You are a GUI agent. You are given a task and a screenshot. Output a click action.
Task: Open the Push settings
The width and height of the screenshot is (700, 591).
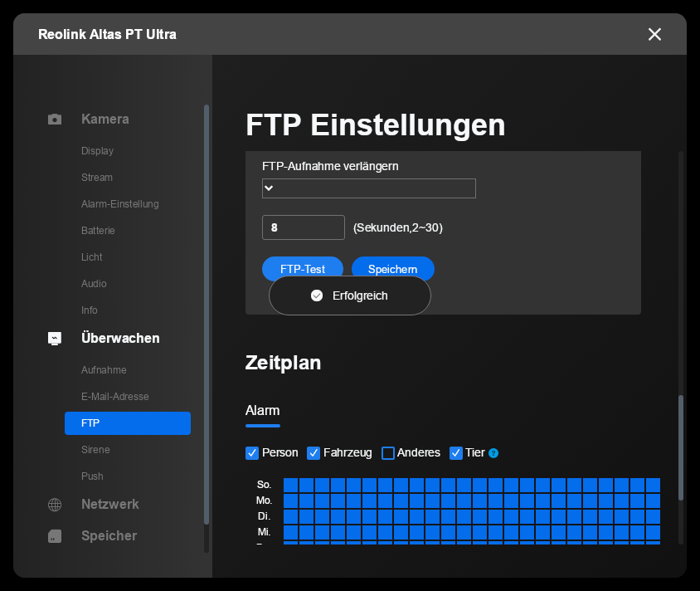pos(92,476)
